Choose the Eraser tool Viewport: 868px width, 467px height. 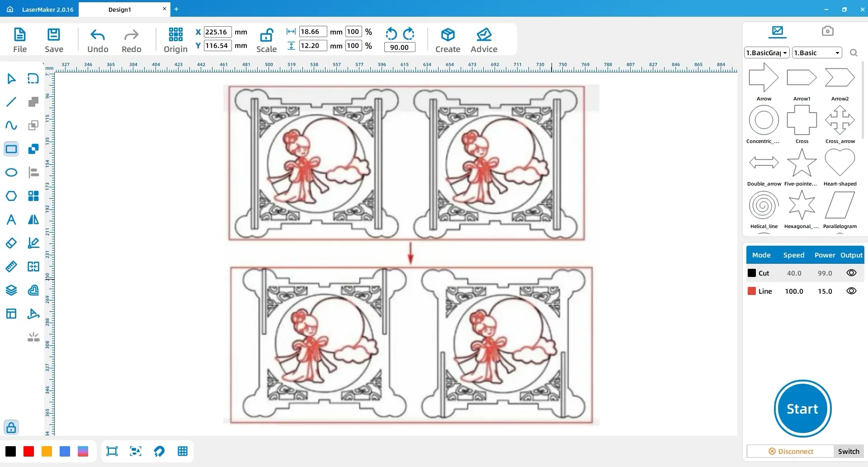[x=11, y=243]
